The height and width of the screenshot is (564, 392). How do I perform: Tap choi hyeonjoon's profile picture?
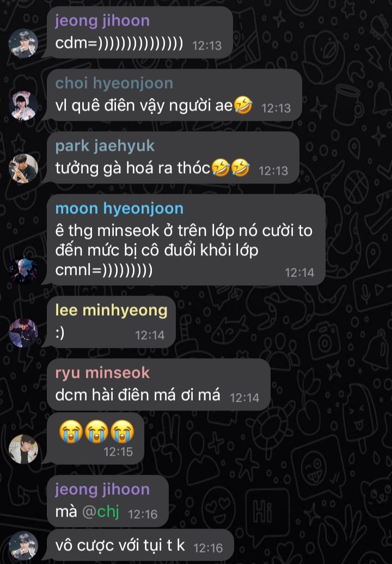pyautogui.click(x=23, y=106)
